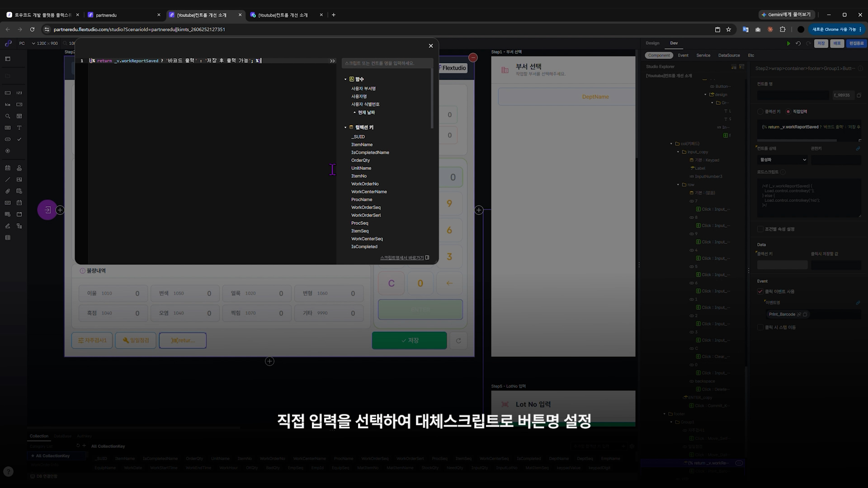
Task: Select the Etc sub-tab
Action: [751, 55]
